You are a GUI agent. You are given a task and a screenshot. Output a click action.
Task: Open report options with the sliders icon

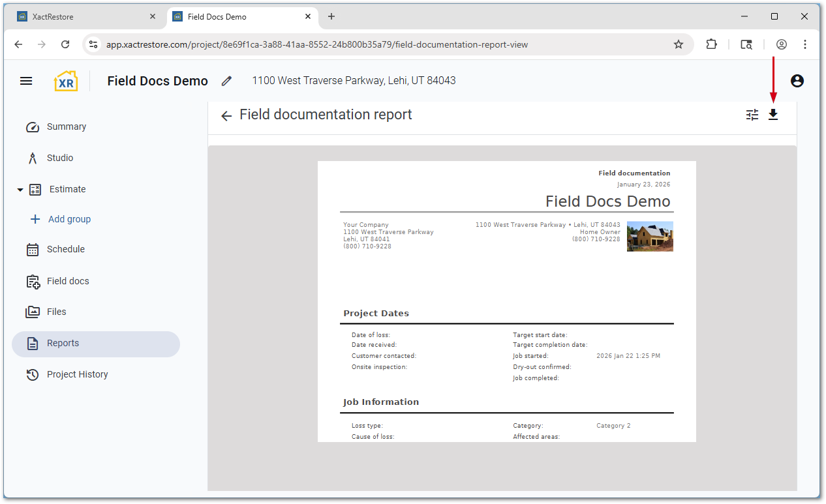pyautogui.click(x=752, y=114)
